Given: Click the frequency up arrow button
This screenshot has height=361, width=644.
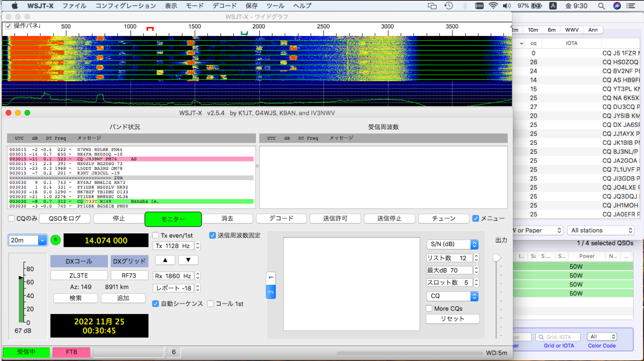Looking at the screenshot, I should [x=165, y=260].
